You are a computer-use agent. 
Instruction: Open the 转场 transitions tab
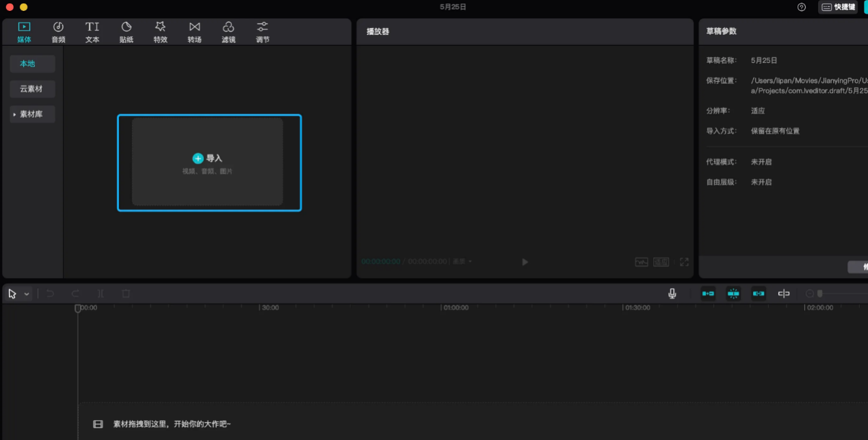(195, 32)
